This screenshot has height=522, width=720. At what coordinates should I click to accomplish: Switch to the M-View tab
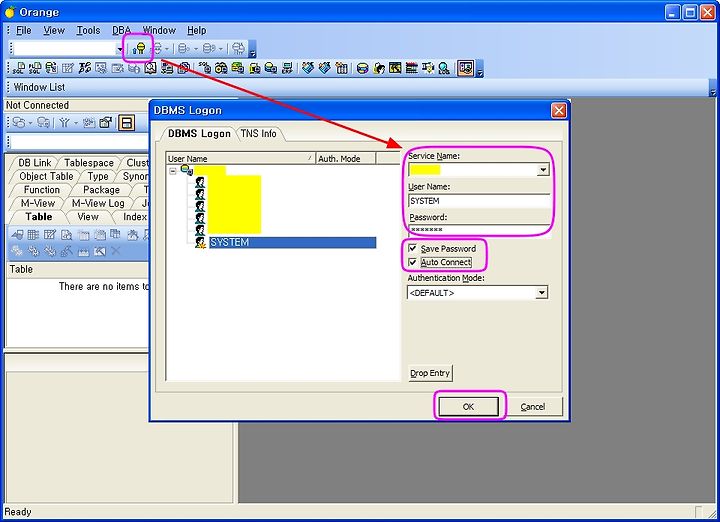tap(38, 203)
